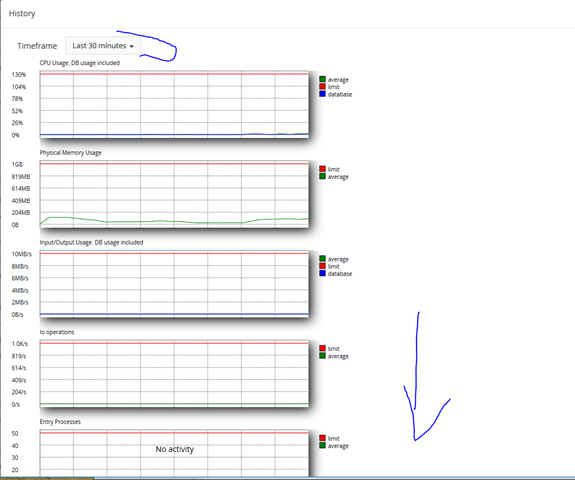This screenshot has width=575, height=480.
Task: Click the green average swatch in Physical Memory legend
Action: click(322, 176)
